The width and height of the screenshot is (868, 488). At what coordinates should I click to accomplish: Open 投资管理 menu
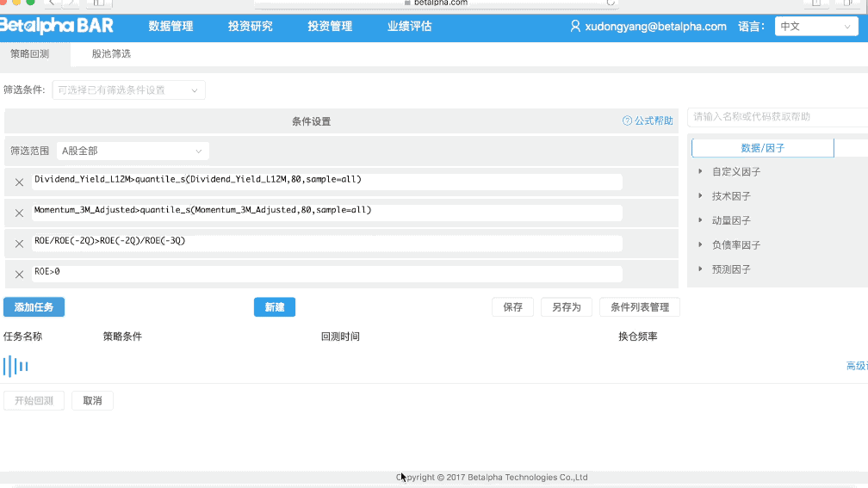330,26
